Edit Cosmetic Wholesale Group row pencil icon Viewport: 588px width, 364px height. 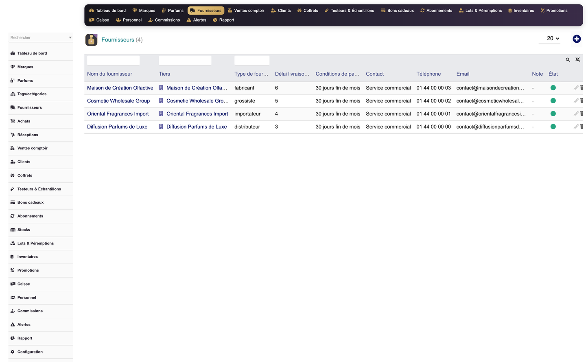(576, 101)
